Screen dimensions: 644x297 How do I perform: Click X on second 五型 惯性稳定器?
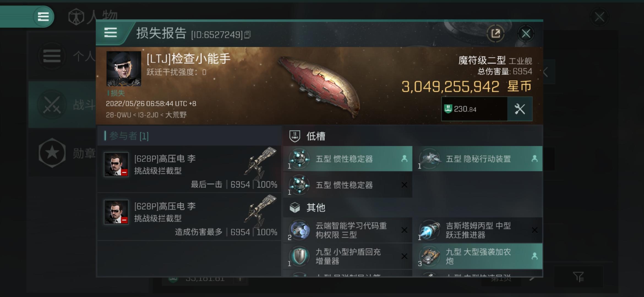coord(404,185)
